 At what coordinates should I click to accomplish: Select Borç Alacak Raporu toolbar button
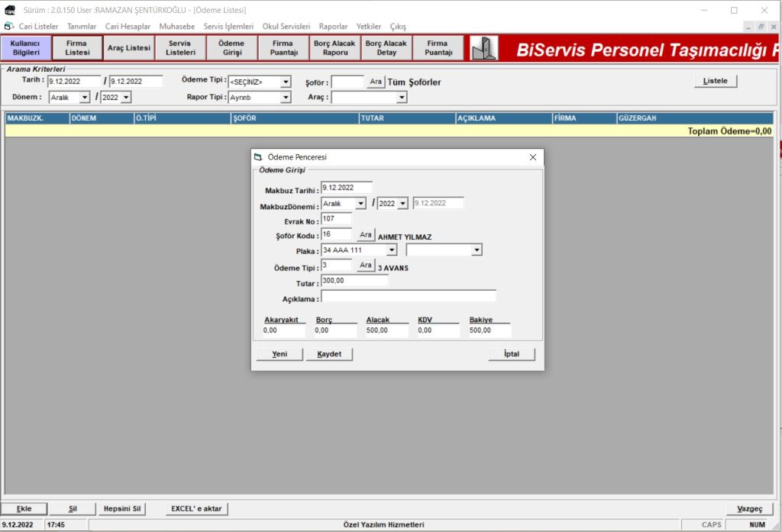(x=334, y=48)
